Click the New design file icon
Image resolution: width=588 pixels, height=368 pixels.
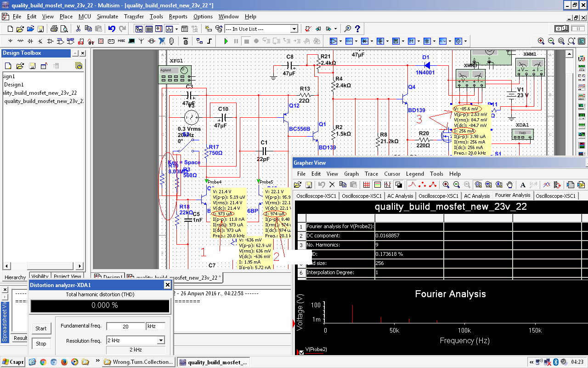click(x=10, y=29)
